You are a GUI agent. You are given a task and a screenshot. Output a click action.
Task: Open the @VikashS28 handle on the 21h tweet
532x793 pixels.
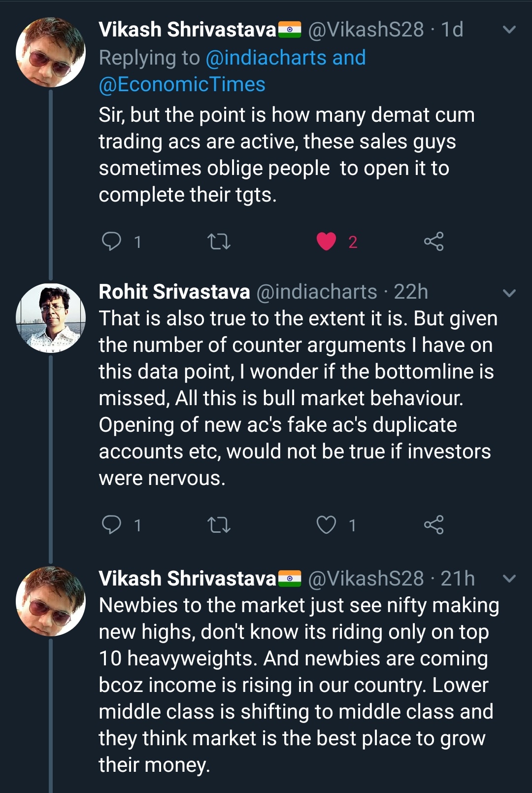[366, 579]
